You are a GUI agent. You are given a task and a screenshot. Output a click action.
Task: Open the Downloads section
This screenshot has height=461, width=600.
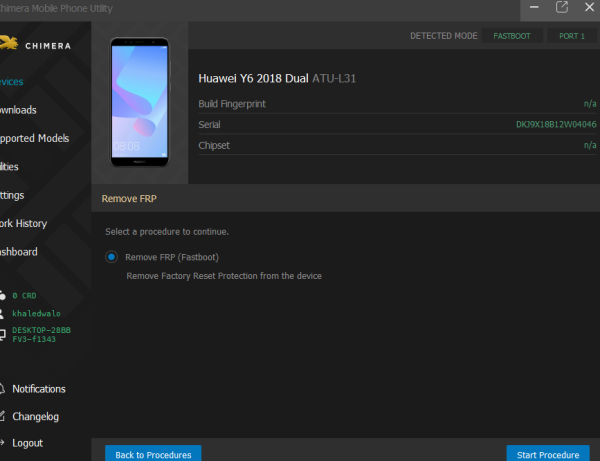[x=18, y=110]
